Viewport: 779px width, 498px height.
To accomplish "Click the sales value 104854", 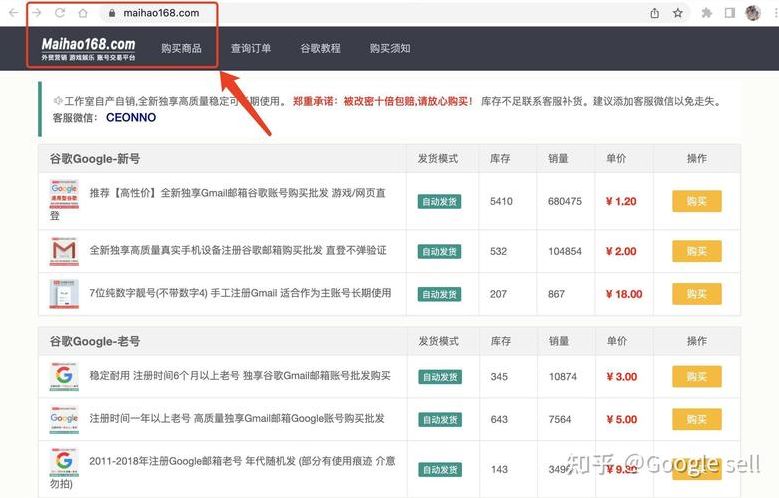I will click(565, 251).
